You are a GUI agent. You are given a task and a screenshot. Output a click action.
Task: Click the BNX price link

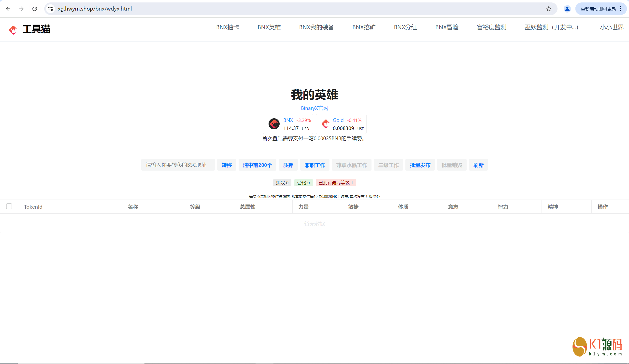point(288,120)
